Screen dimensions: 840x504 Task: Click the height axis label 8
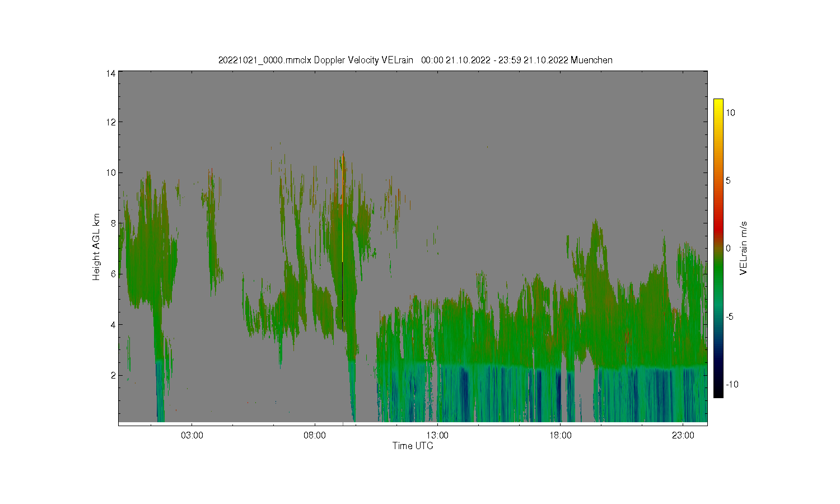pyautogui.click(x=113, y=223)
